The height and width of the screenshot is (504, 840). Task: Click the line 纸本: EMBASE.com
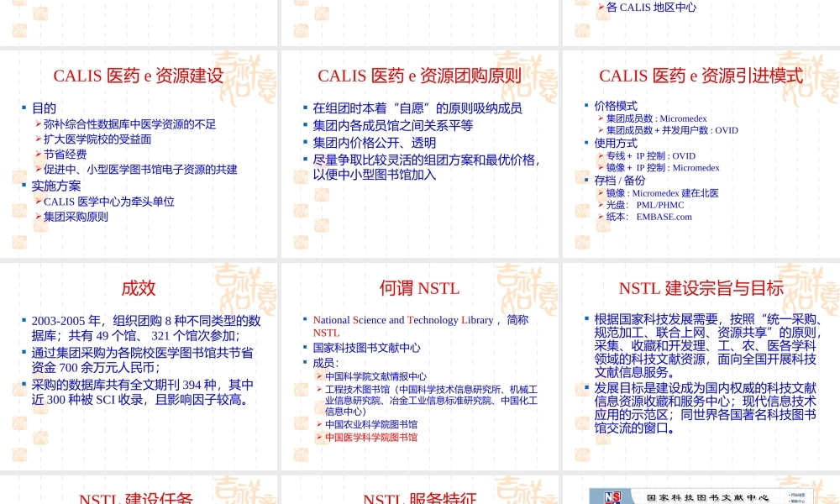tap(648, 217)
